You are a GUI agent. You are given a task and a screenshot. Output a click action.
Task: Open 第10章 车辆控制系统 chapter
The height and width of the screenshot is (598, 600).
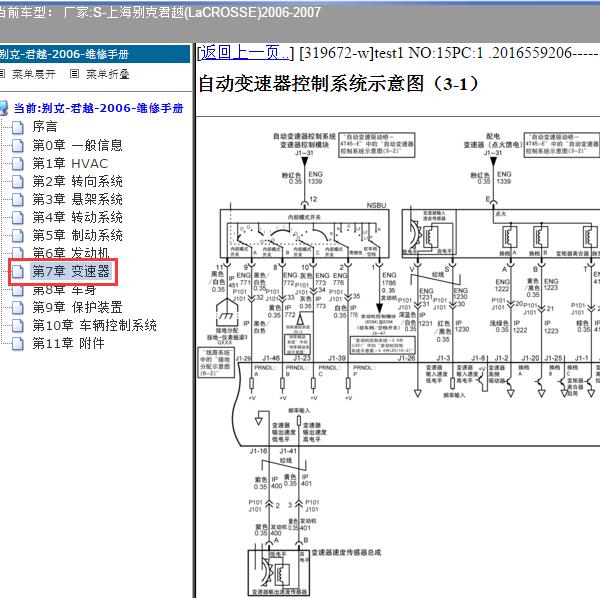point(95,325)
